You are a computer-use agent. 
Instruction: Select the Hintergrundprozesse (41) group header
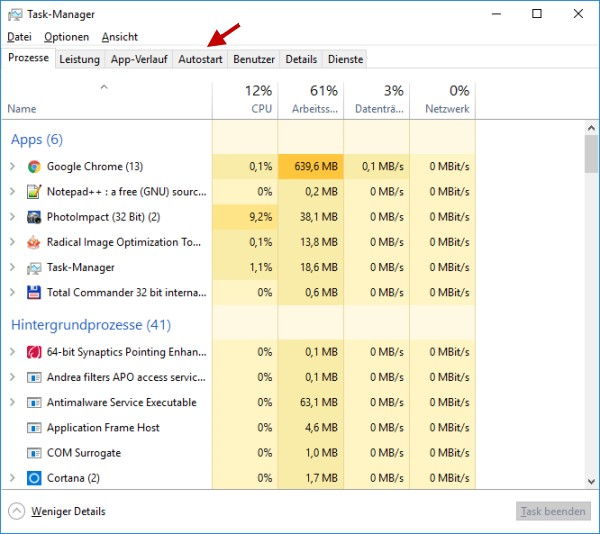click(x=91, y=325)
